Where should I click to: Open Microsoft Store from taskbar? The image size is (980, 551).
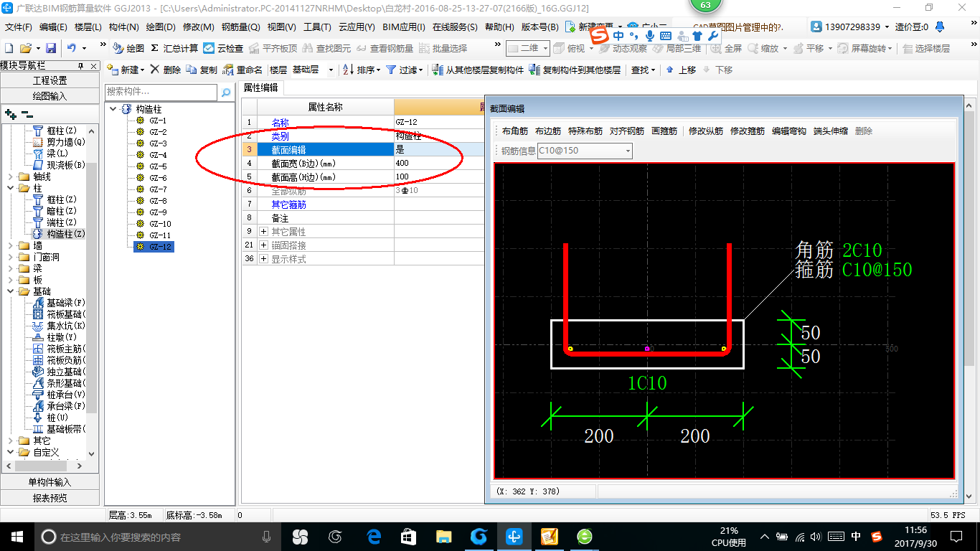click(x=408, y=536)
